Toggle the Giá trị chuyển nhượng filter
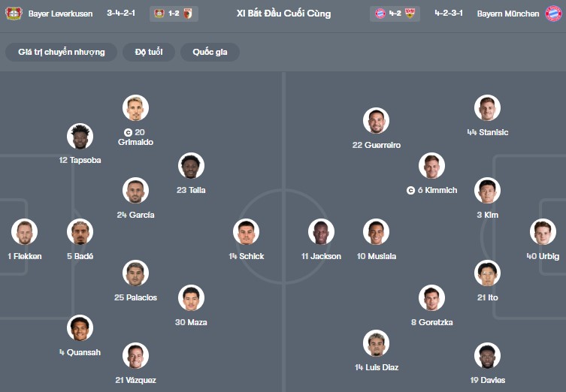566x392 pixels. click(x=62, y=52)
